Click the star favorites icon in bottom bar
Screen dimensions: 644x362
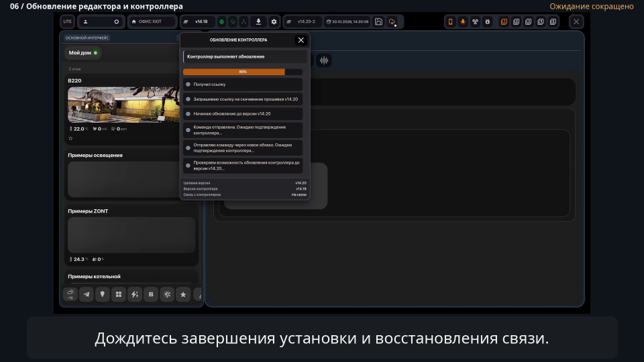click(183, 294)
